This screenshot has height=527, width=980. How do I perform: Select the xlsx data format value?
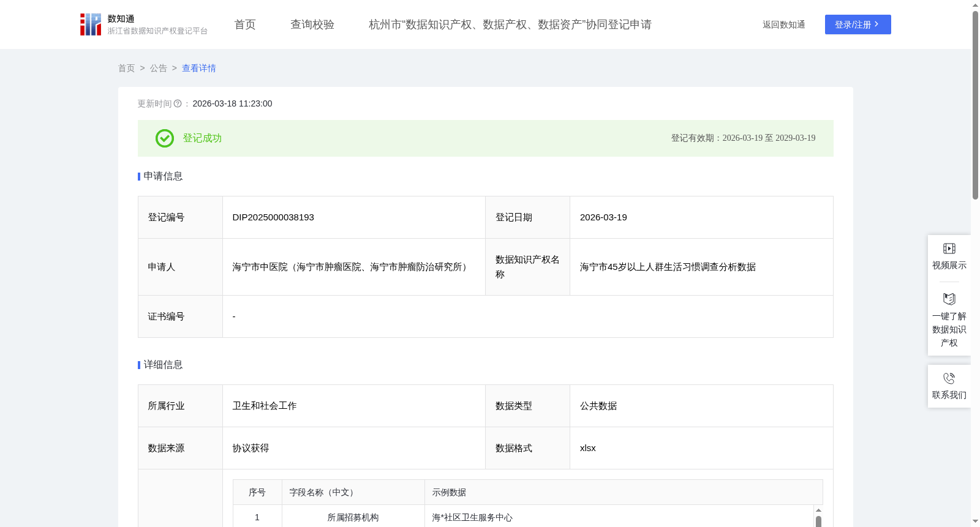point(588,448)
